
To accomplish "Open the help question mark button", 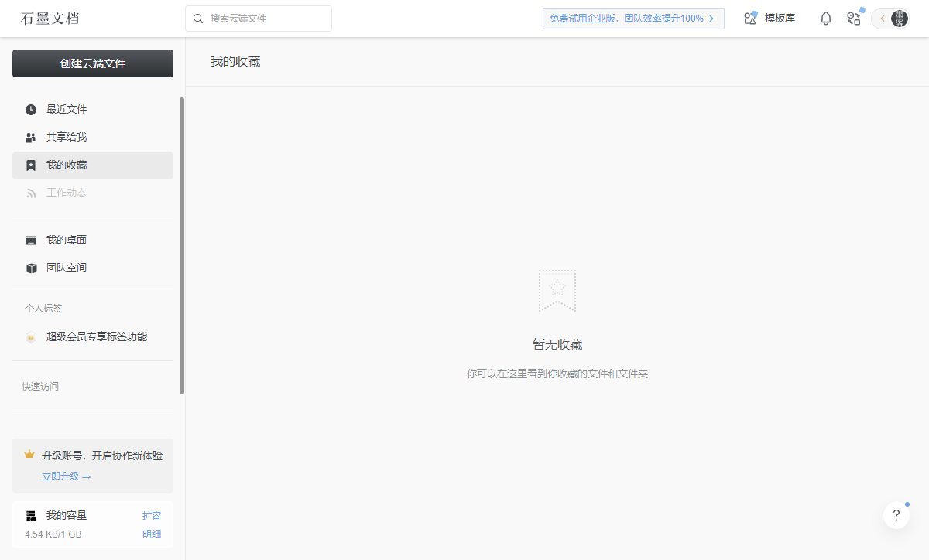I will (x=896, y=516).
